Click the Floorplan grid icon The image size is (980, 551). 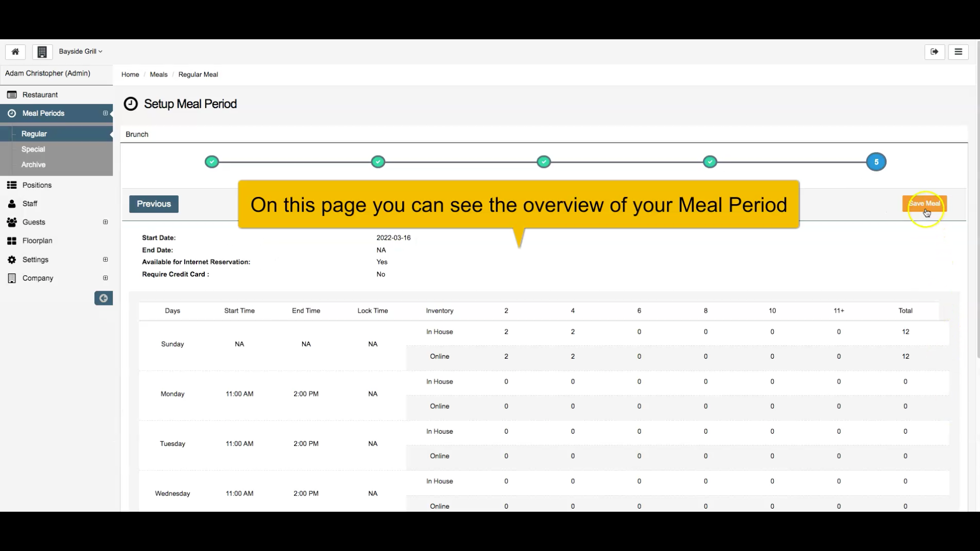[12, 241]
